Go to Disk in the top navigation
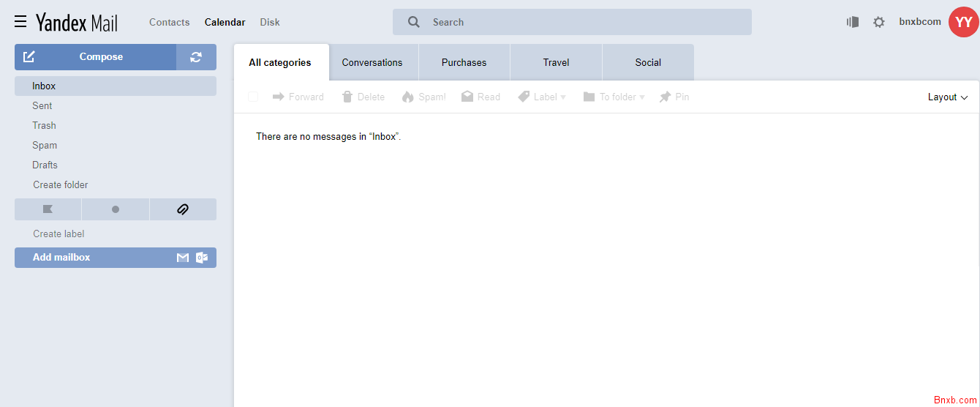Viewport: 980px width, 407px height. pyautogui.click(x=270, y=22)
